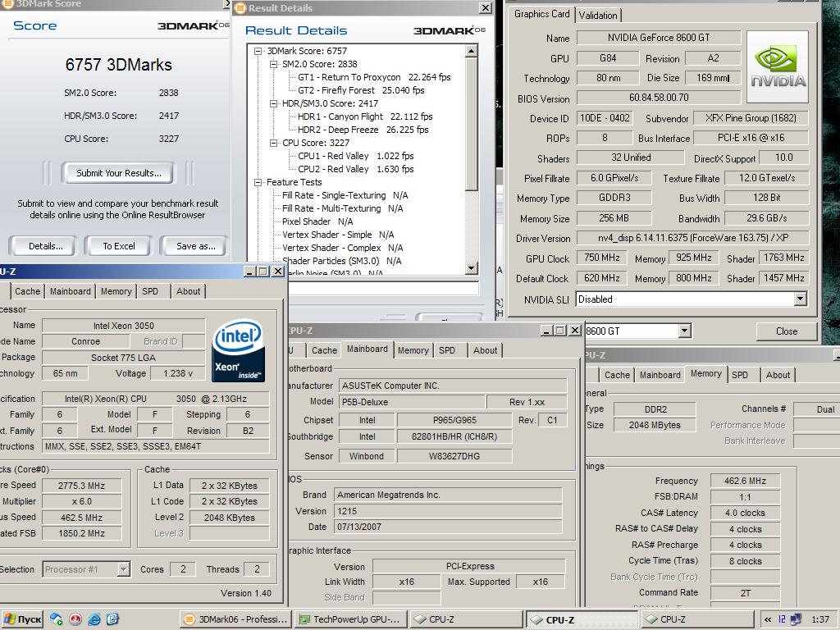Collapse the HDR/SM3.0 Score: 2417 node

click(x=274, y=103)
